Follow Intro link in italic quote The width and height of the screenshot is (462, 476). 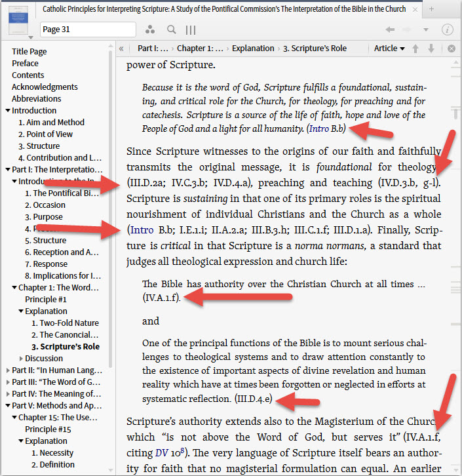[319, 129]
